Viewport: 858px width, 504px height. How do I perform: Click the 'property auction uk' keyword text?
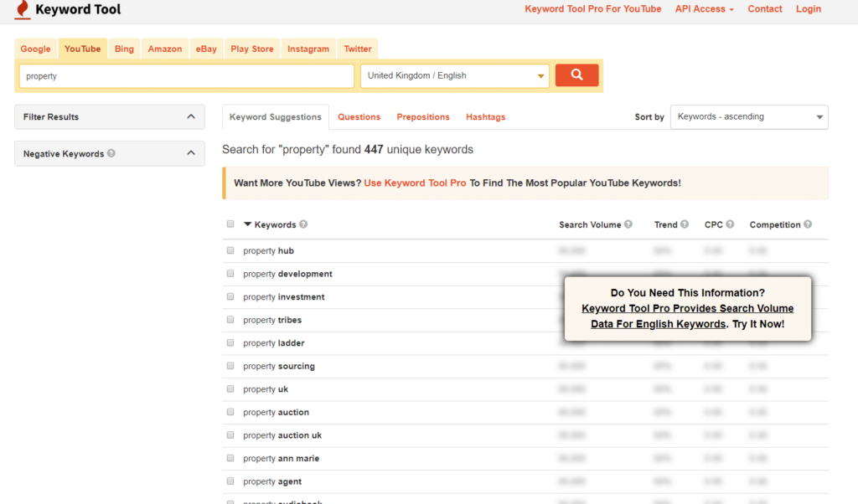click(x=282, y=435)
